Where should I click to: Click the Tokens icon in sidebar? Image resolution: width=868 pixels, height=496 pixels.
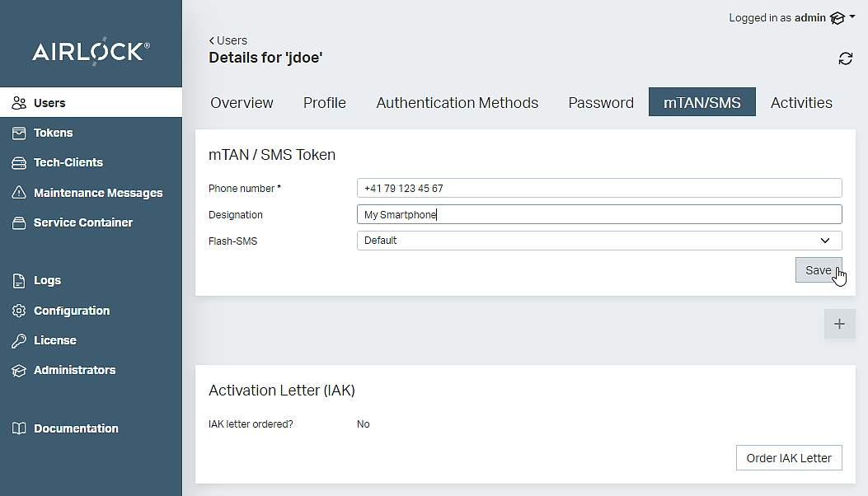pyautogui.click(x=19, y=133)
